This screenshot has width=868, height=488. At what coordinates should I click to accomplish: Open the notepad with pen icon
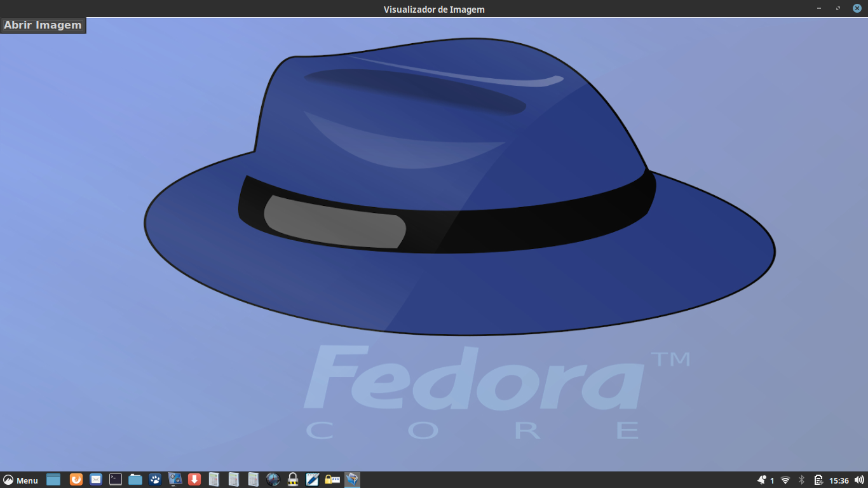[x=312, y=480]
